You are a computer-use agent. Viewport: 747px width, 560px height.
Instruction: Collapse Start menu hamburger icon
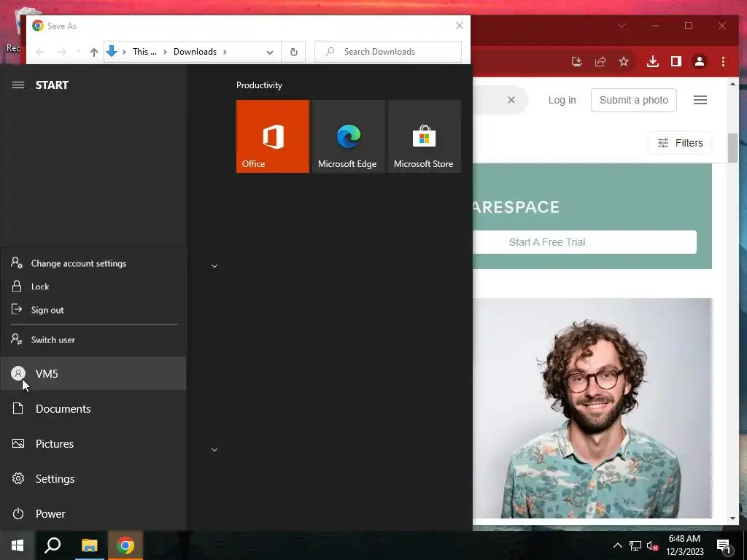(x=18, y=85)
